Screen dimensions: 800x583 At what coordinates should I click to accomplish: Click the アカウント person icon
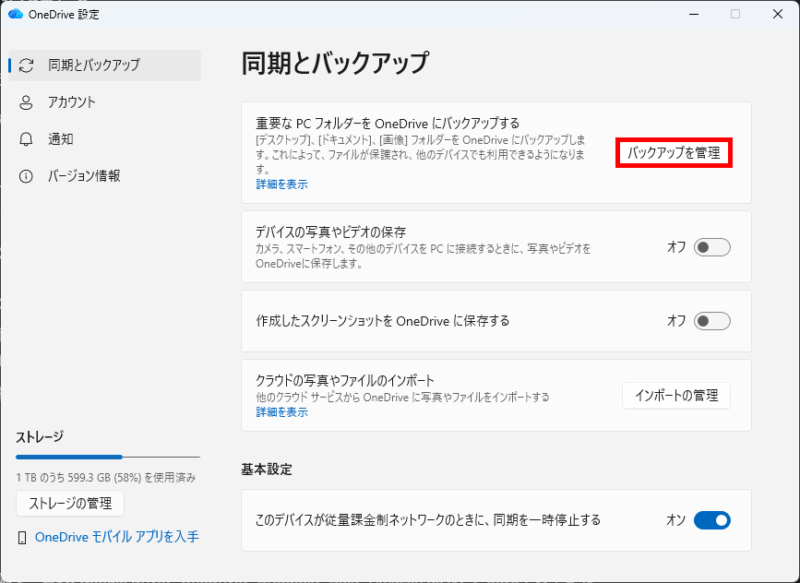pyautogui.click(x=27, y=102)
